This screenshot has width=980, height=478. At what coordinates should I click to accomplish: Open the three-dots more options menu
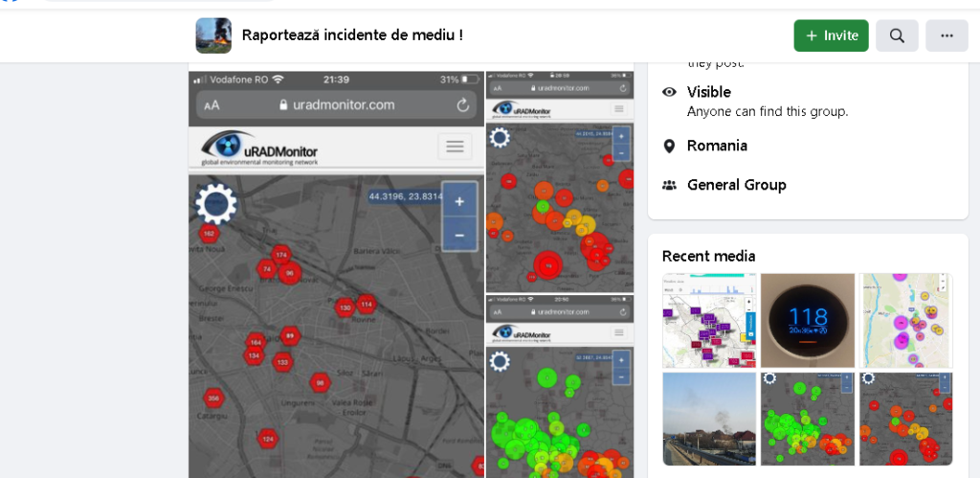click(947, 35)
